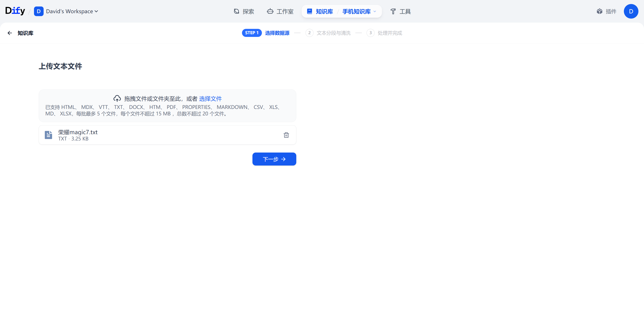644x327 pixels.
Task: Click the 荣耀magic7.txt file name
Action: coord(78,132)
